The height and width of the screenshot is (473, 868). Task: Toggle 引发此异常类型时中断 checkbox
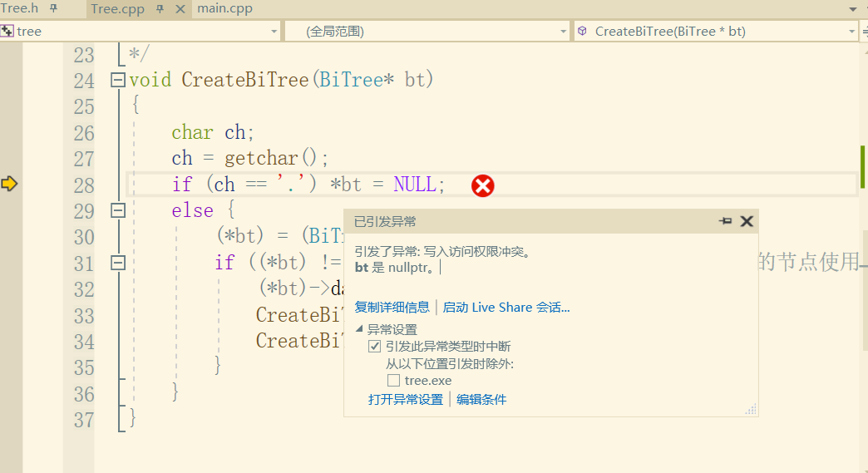pyautogui.click(x=375, y=347)
